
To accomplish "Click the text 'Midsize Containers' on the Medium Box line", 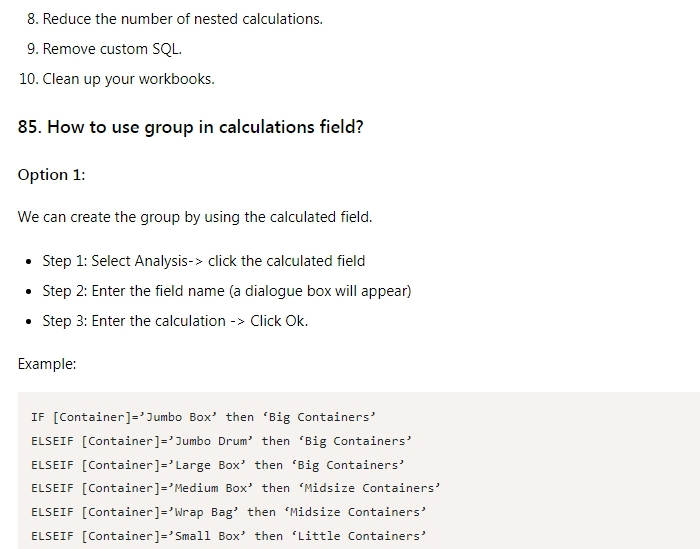I will 370,488.
